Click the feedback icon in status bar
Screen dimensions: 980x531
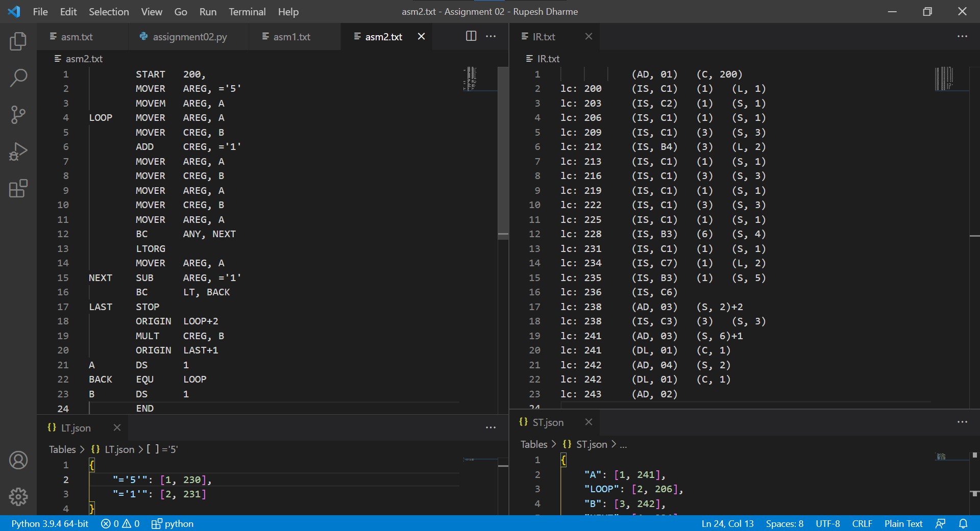(x=940, y=524)
